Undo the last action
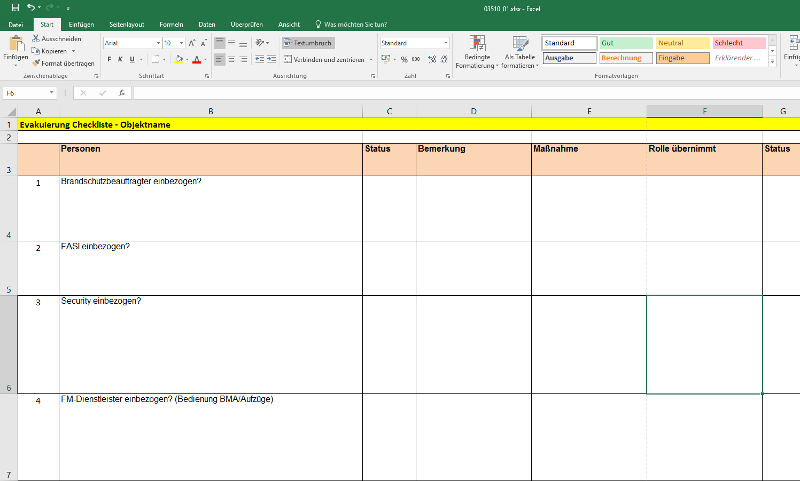The image size is (800, 481). point(32,7)
